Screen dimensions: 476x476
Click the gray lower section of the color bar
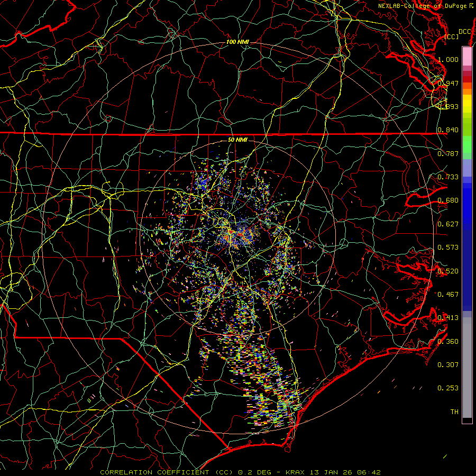coord(467,368)
